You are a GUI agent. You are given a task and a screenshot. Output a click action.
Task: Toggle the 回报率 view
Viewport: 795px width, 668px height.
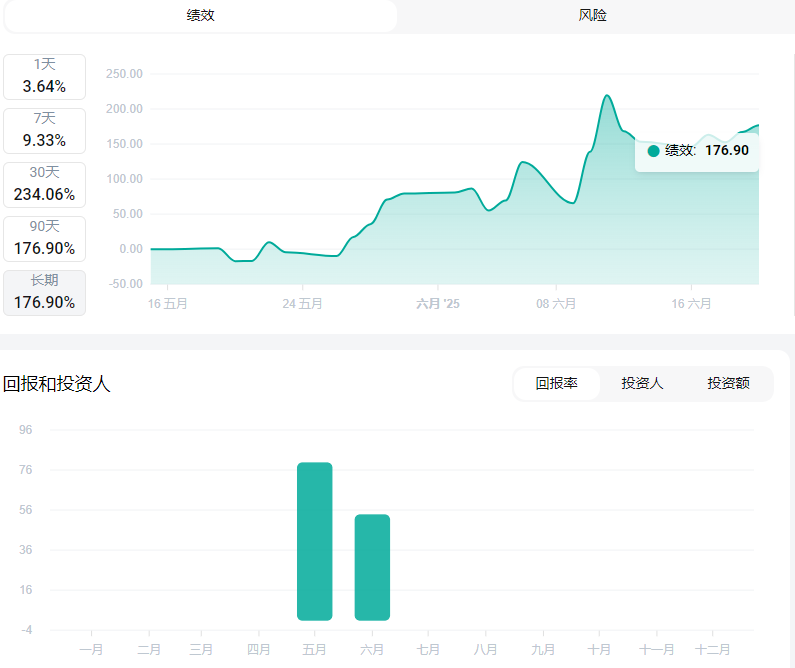coord(556,383)
